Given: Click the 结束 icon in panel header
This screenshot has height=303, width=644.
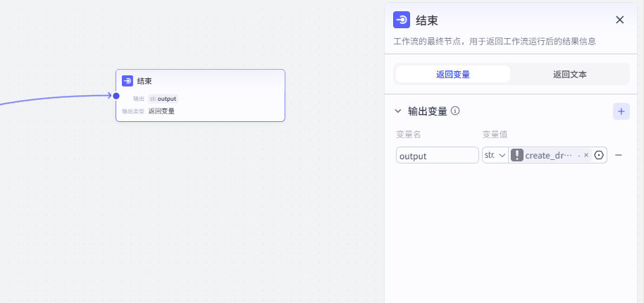Looking at the screenshot, I should [x=402, y=20].
